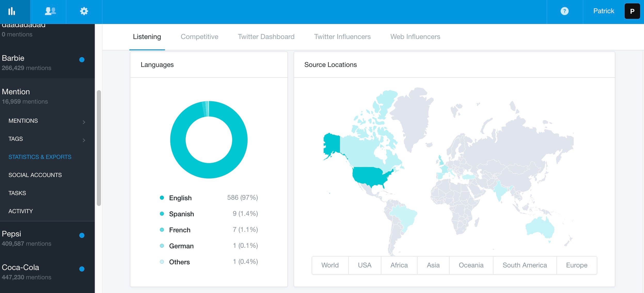Open the dashboard bar-chart icon

click(x=12, y=11)
